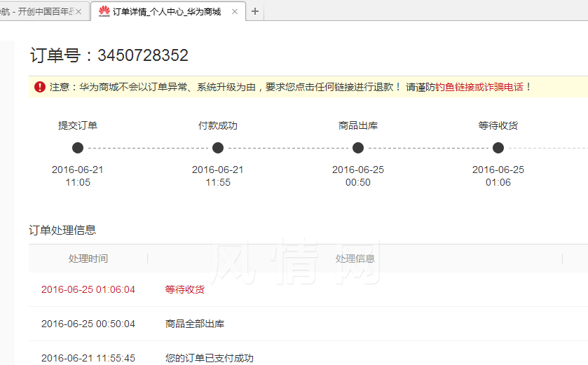Click the 商品出库 step label

point(358,125)
